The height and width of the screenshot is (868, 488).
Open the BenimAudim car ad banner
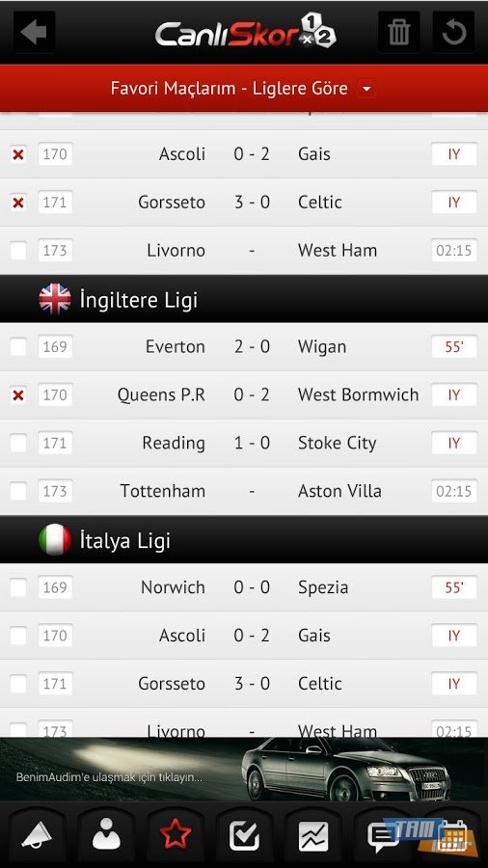tap(244, 769)
